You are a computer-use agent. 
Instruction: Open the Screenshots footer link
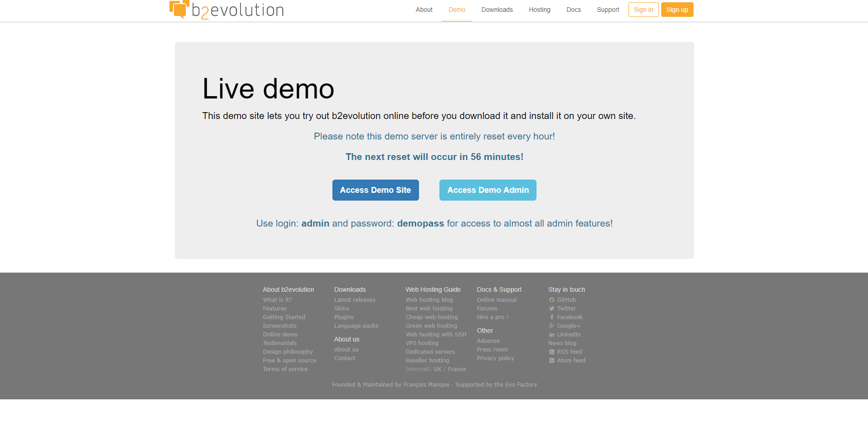[280, 326]
